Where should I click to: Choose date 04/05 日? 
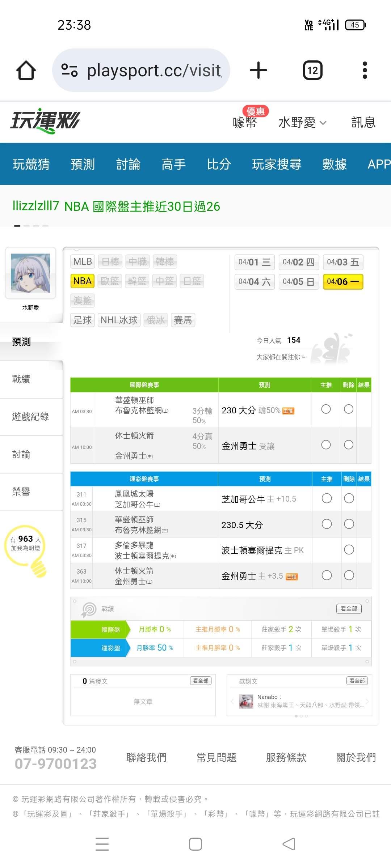point(299,282)
